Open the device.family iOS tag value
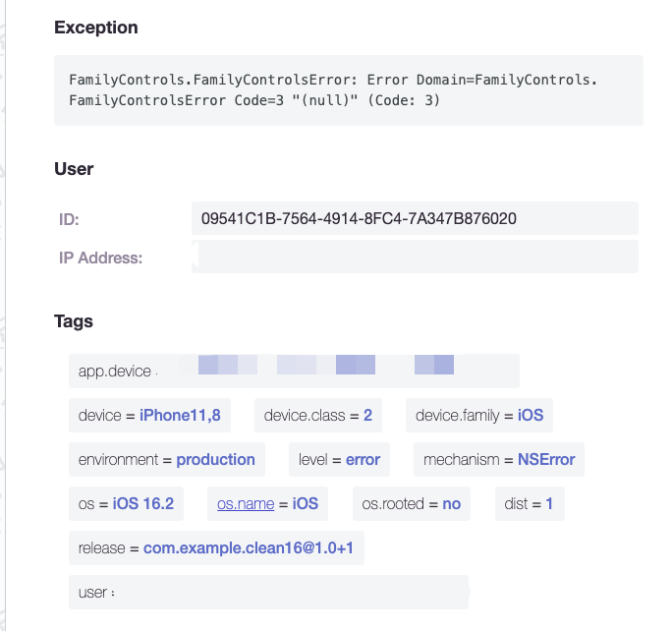This screenshot has width=672, height=631. (531, 416)
